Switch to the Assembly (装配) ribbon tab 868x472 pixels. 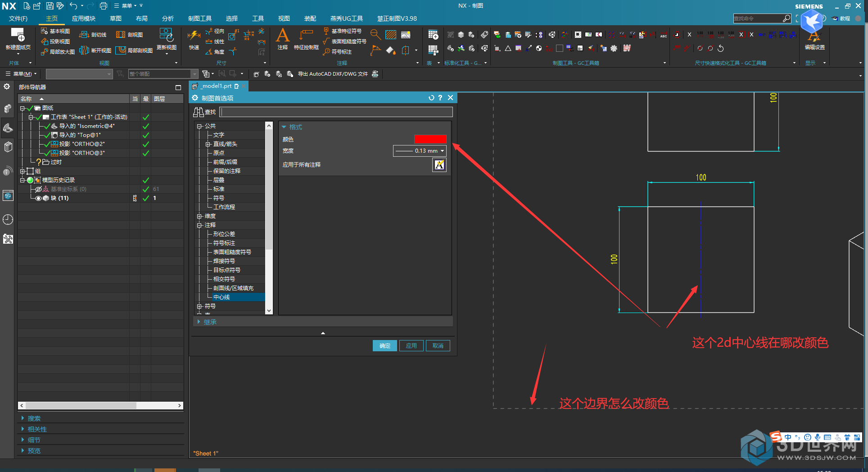tap(310, 18)
